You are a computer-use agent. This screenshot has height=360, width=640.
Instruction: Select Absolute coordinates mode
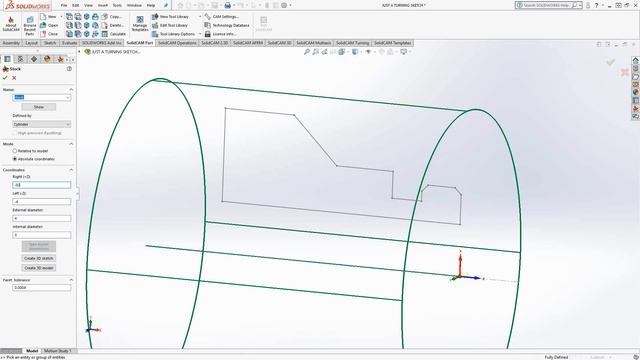pos(15,159)
